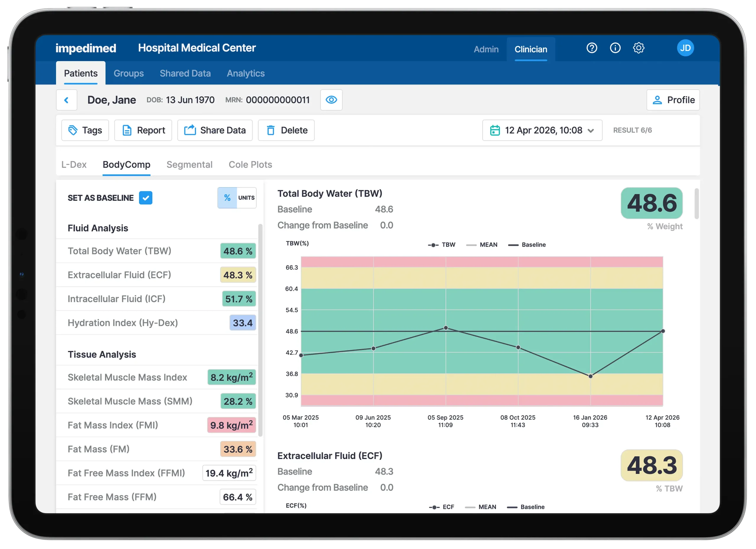
Task: Click the 16 Jan 2026 TBW data point
Action: [590, 376]
